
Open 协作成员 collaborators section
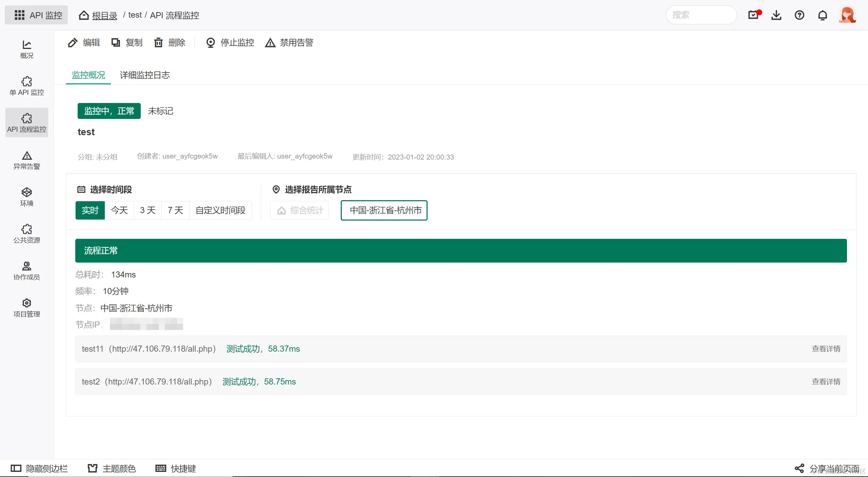pyautogui.click(x=26, y=271)
